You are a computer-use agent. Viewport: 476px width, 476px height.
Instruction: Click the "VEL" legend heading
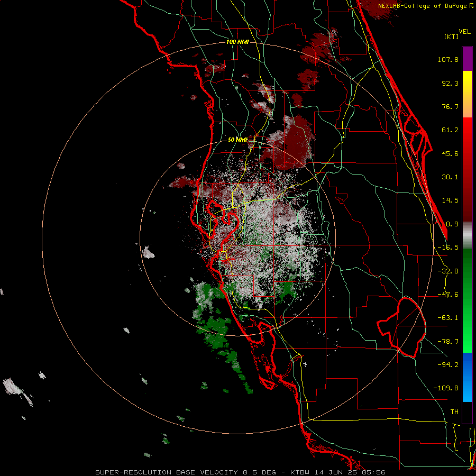[x=465, y=32]
